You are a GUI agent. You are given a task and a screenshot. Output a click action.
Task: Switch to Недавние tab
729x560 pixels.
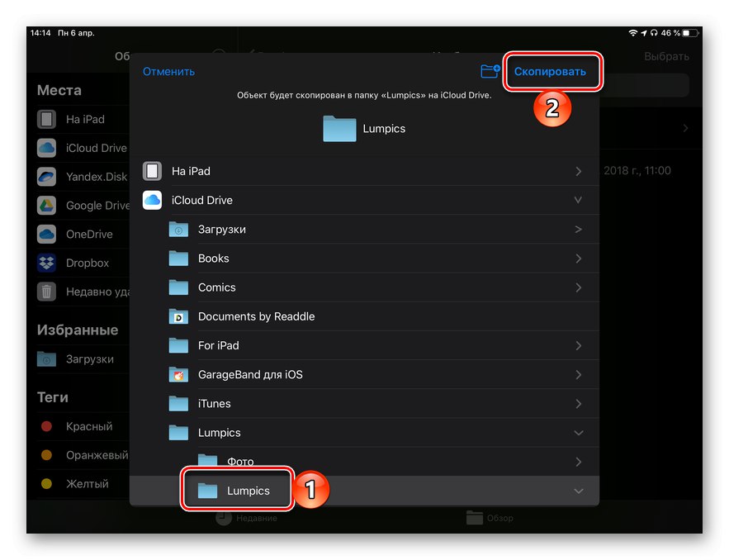(247, 518)
